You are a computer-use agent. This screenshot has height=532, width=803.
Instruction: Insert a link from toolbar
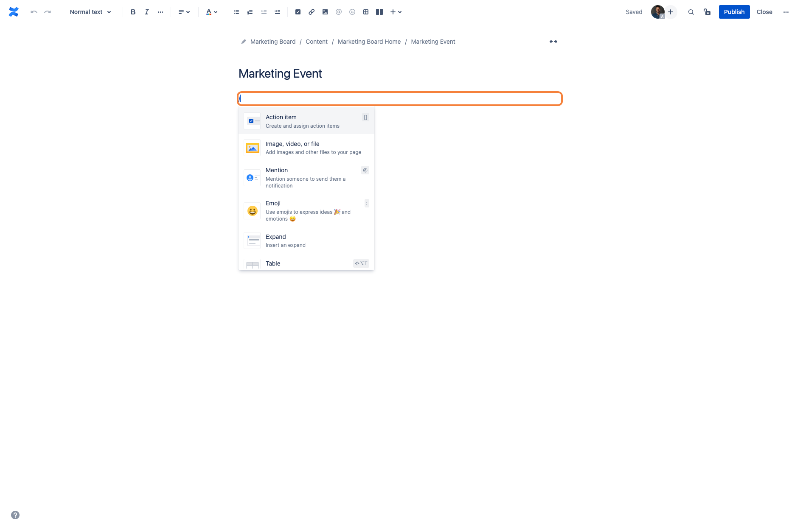click(312, 12)
